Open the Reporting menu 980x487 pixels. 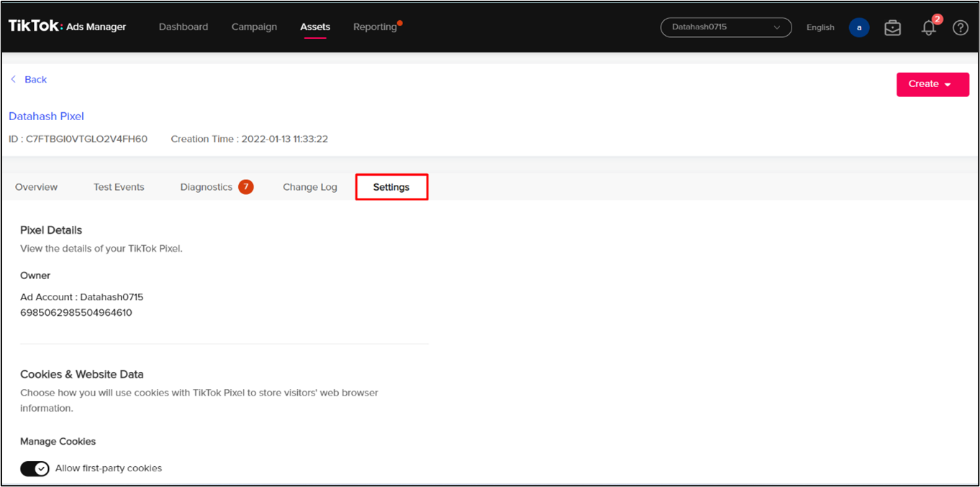[375, 27]
